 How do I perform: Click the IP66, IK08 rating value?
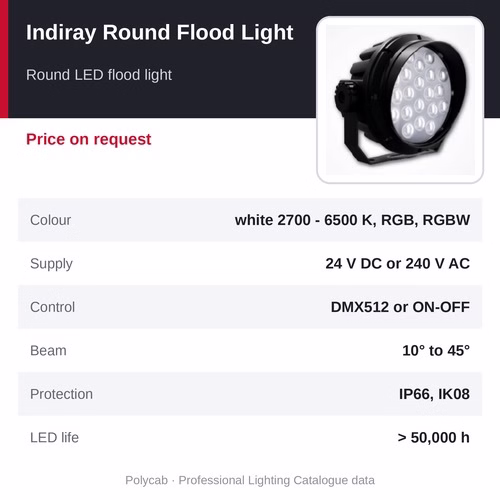point(434,394)
